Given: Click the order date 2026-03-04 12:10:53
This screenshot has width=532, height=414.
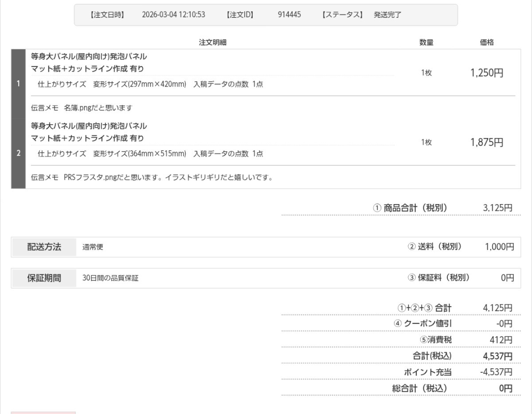Looking at the screenshot, I should (173, 15).
